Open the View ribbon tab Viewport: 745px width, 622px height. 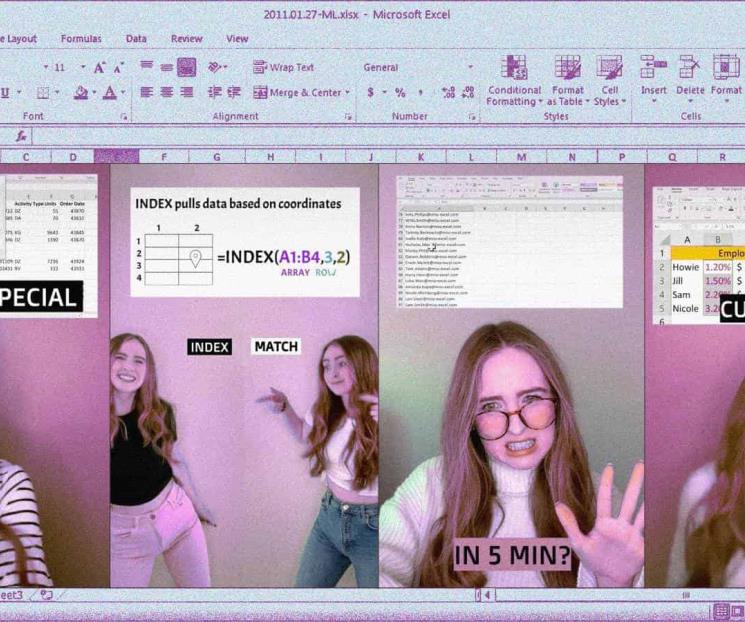(x=237, y=39)
